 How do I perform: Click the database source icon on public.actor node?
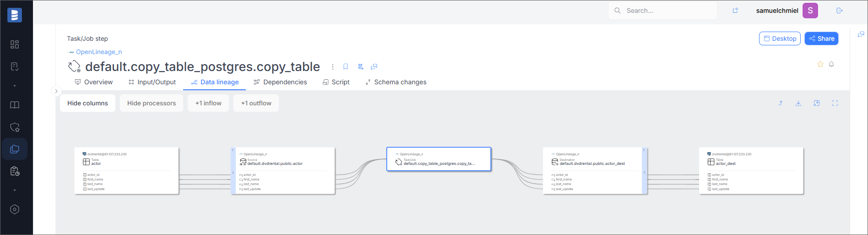click(243, 162)
